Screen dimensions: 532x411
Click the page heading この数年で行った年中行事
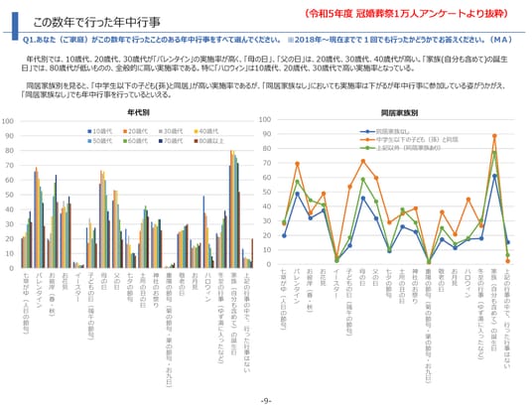[x=96, y=23]
